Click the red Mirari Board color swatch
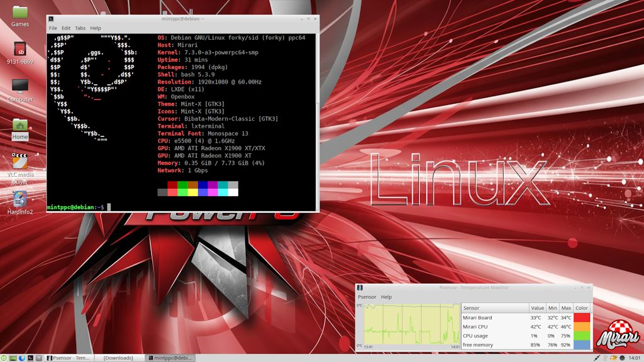Viewport: 644px width, 362px height. [582, 317]
